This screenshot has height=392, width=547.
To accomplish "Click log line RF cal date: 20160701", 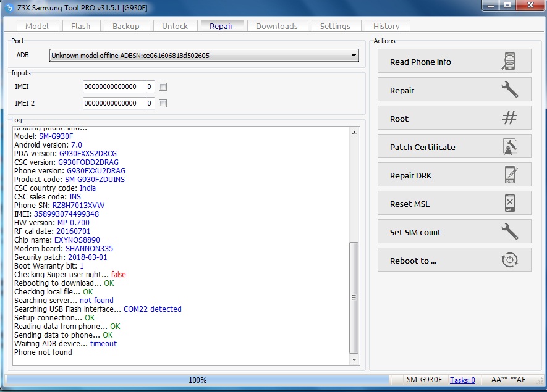I will 53,231.
